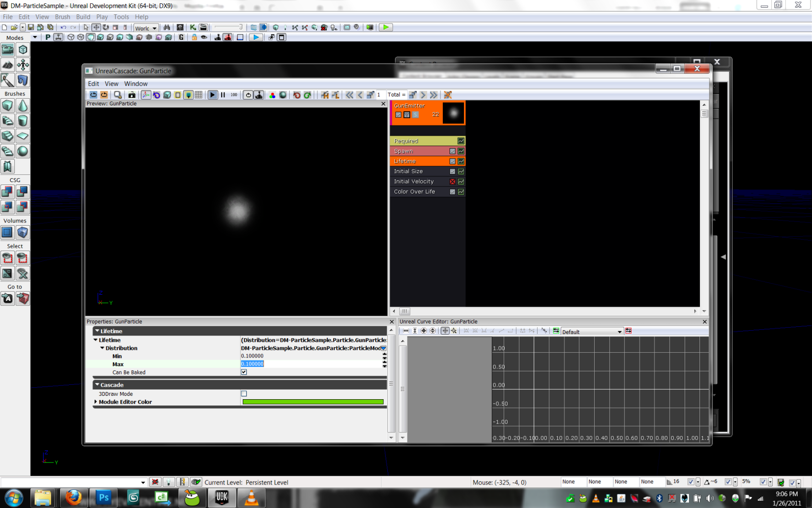Open Photoshop from the Windows taskbar
Screen dimensions: 812x508
tap(103, 497)
